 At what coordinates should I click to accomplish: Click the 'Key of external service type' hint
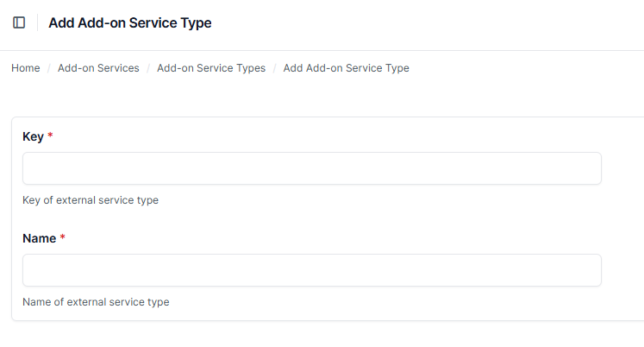(x=91, y=200)
